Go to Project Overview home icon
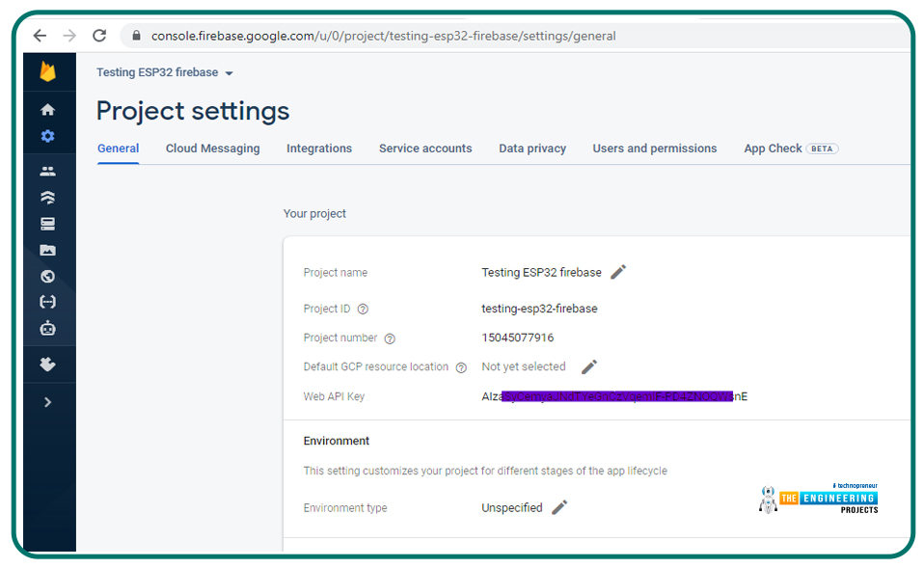 pyautogui.click(x=47, y=110)
